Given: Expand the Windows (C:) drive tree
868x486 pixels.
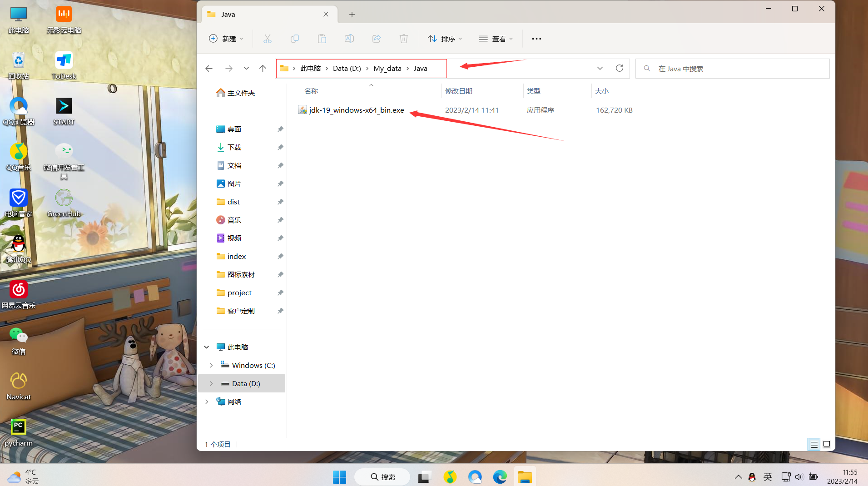Looking at the screenshot, I should pyautogui.click(x=211, y=365).
